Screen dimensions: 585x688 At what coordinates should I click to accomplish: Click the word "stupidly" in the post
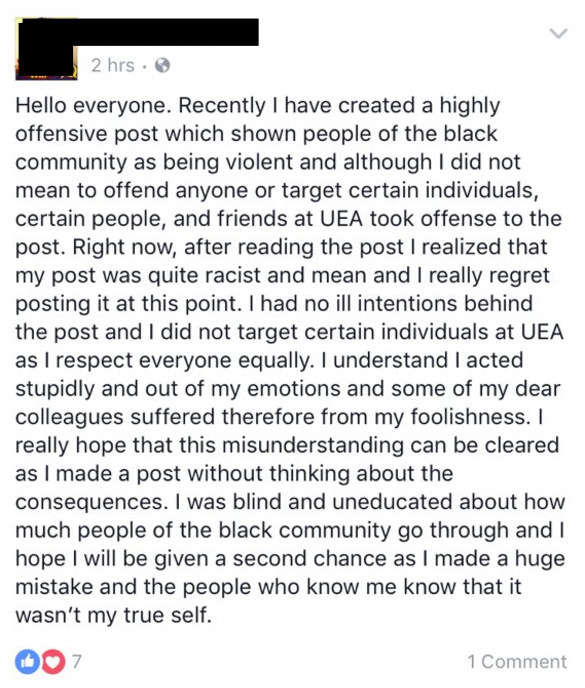pos(54,390)
